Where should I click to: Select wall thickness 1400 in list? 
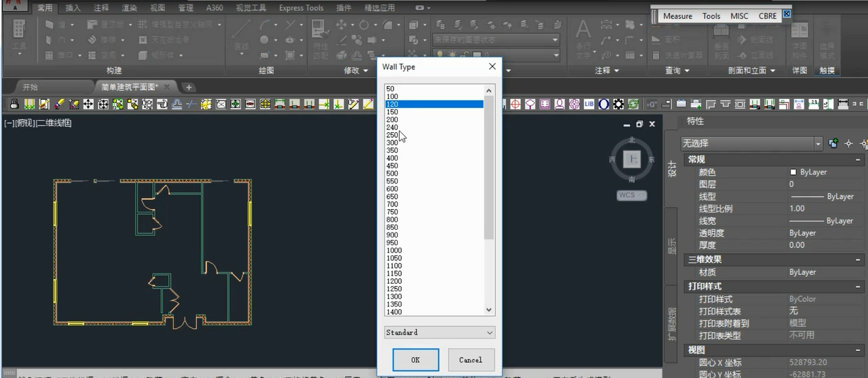tap(394, 312)
